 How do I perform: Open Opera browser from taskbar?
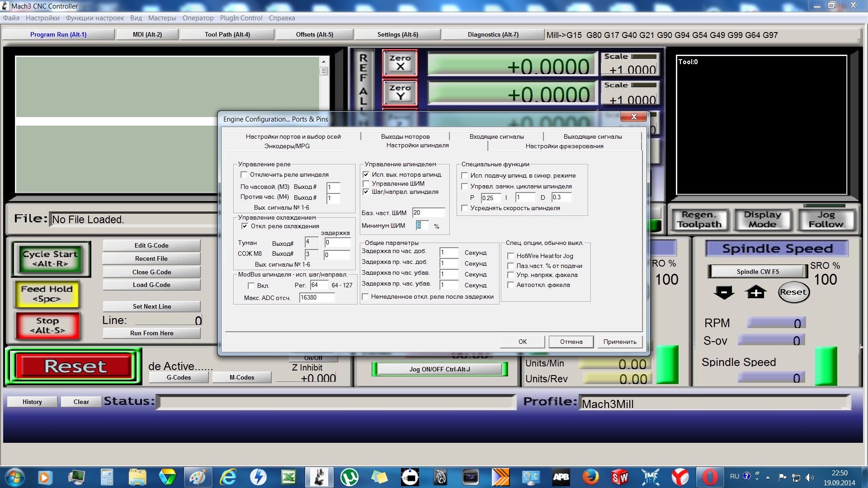pos(709,477)
